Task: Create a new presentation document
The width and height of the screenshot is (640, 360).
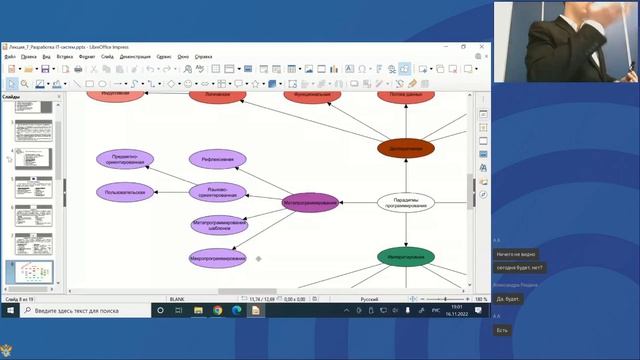Action: pyautogui.click(x=11, y=69)
